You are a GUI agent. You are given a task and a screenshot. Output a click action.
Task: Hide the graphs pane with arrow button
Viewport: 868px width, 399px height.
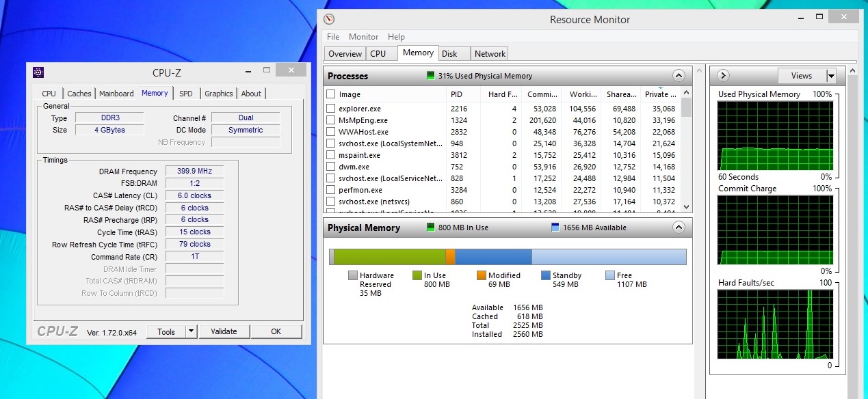pos(722,76)
